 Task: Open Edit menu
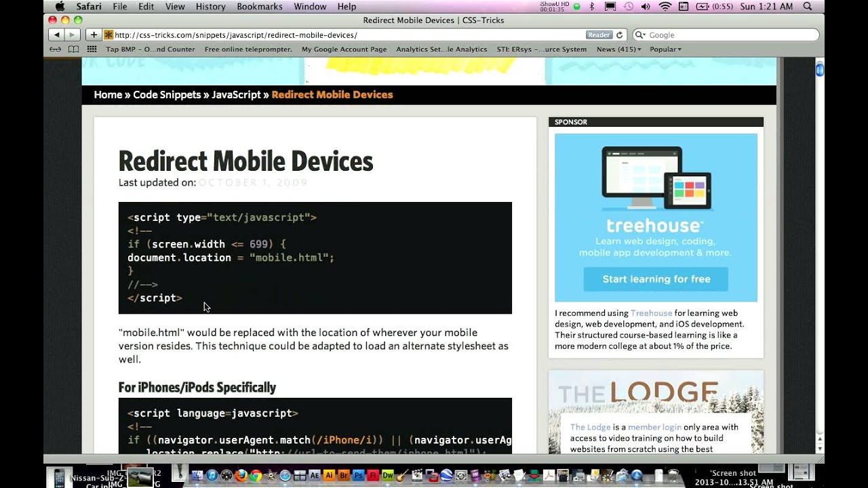tap(146, 6)
